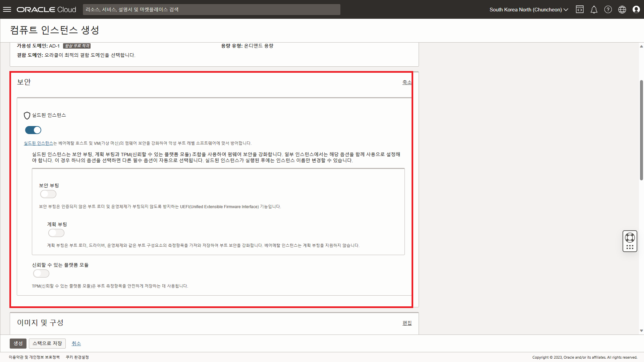The image size is (644, 362).
Task: Open the notifications bell
Action: (594, 9)
